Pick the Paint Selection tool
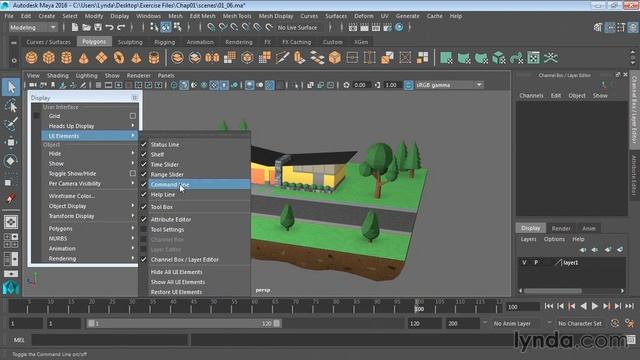This screenshot has height=360, width=640. click(x=11, y=124)
